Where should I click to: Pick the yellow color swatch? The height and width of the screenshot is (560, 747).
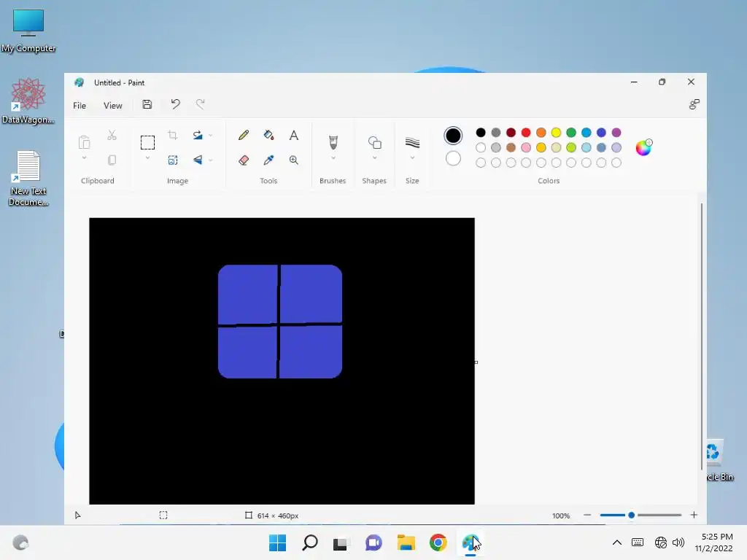[x=556, y=133]
